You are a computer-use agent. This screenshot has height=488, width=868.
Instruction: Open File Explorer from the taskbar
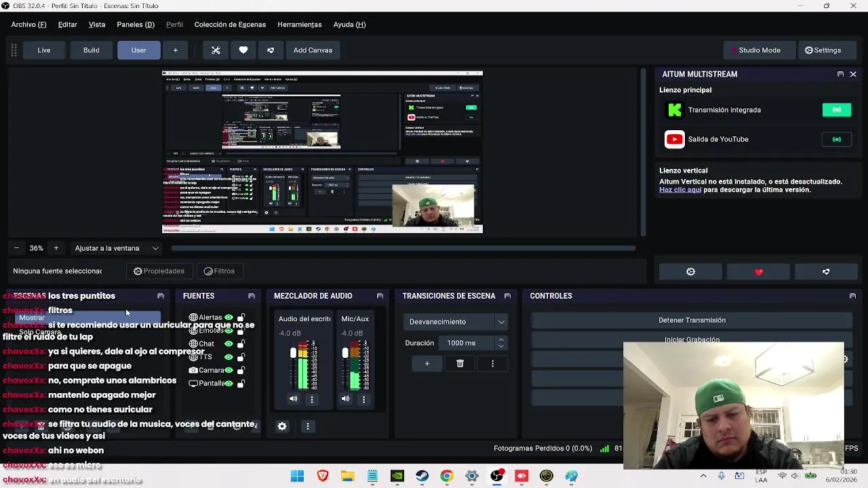click(348, 476)
